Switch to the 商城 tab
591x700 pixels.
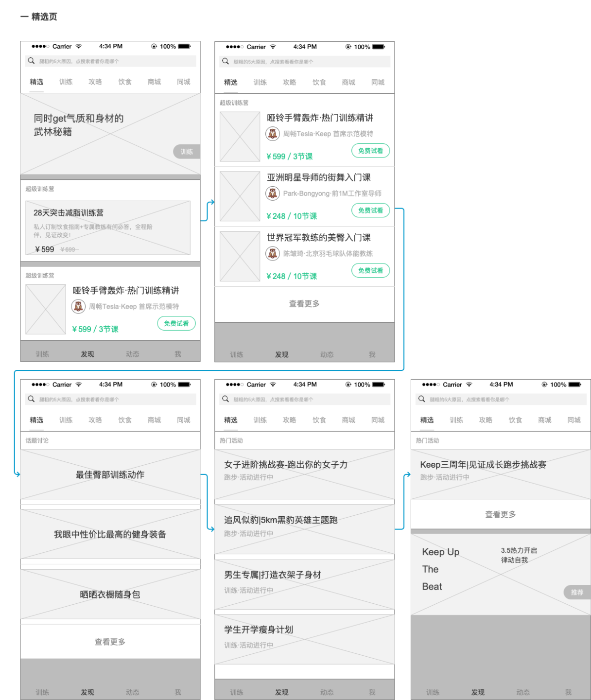[154, 82]
